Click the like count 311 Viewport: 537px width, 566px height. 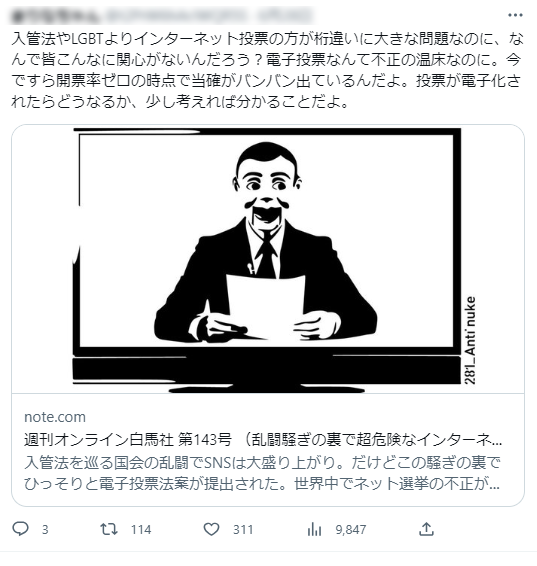coord(243,530)
